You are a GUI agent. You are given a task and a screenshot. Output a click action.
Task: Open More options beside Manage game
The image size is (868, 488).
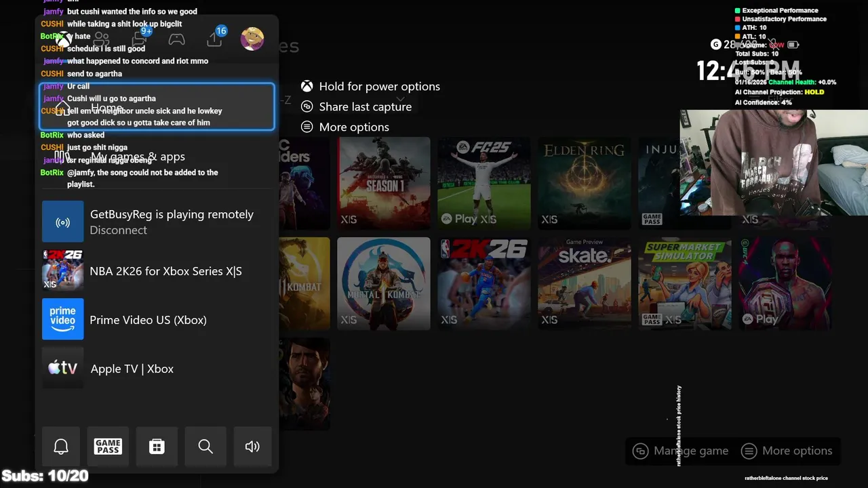point(787,451)
